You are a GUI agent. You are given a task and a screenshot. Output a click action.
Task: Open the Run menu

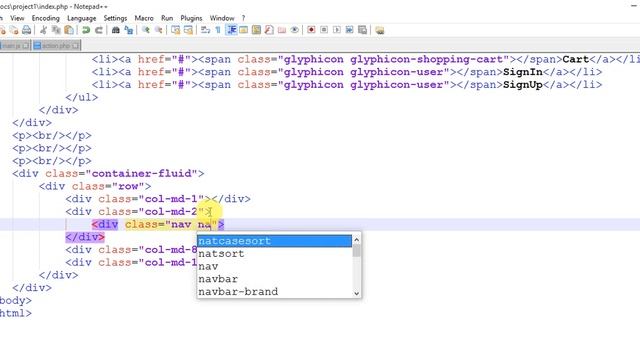click(167, 18)
